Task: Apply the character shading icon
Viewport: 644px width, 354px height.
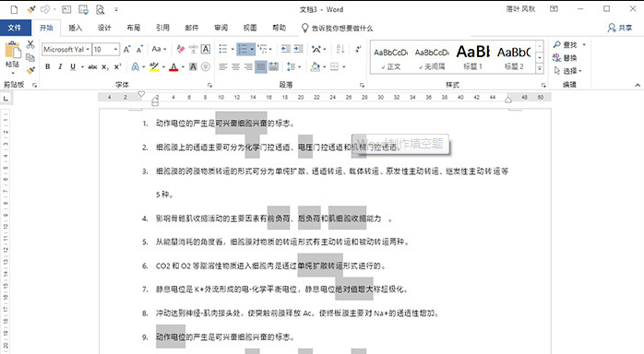Action: click(x=193, y=67)
